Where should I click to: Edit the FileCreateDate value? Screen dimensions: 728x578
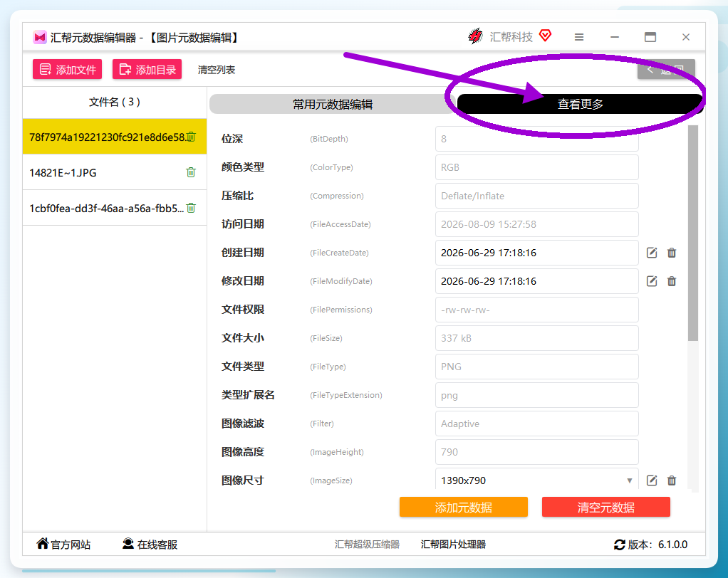[652, 253]
